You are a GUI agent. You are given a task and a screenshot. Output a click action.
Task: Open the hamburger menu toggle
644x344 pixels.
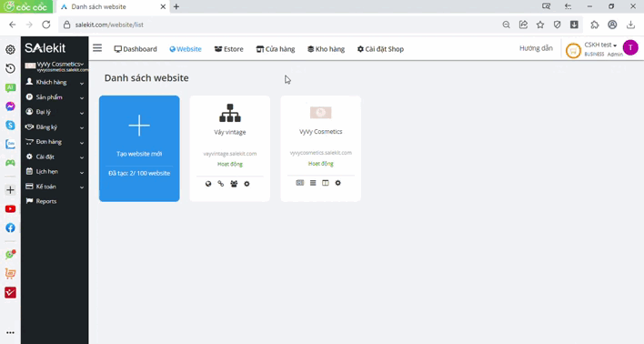(x=97, y=48)
